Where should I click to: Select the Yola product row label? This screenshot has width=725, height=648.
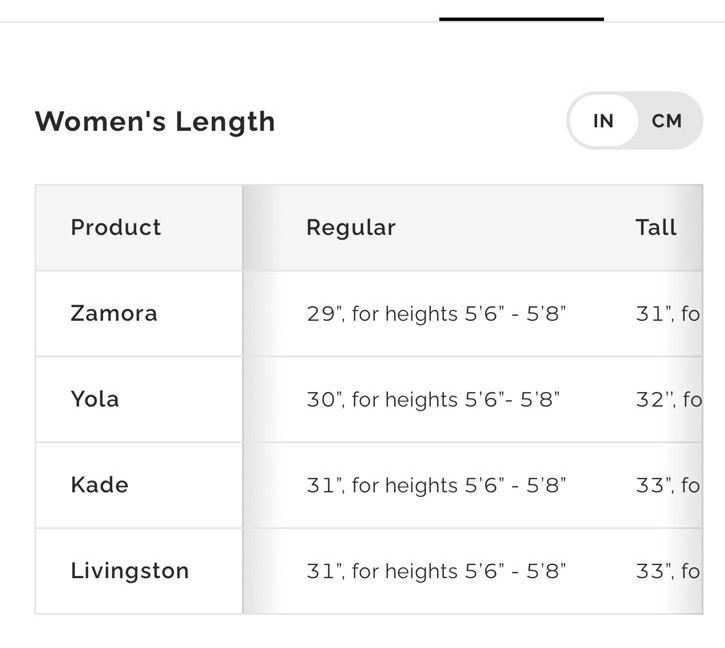pyautogui.click(x=95, y=399)
